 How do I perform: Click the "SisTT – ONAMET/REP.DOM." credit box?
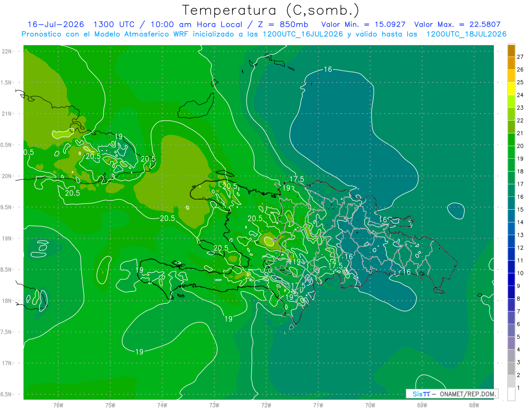tap(452, 394)
